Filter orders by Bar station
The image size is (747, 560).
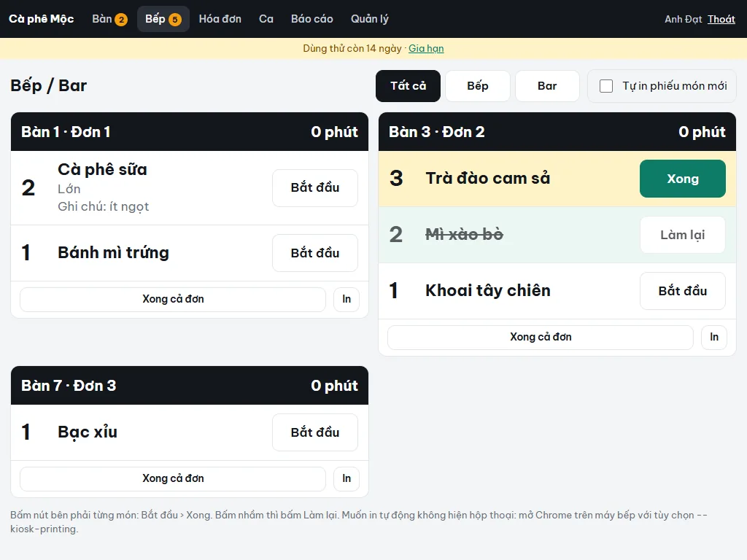click(547, 86)
